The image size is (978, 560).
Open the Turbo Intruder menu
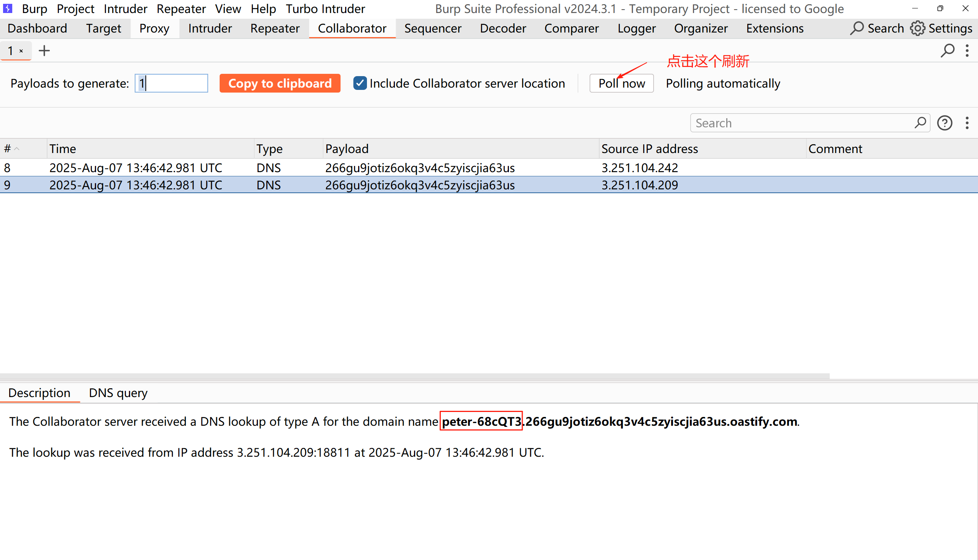[x=325, y=8]
